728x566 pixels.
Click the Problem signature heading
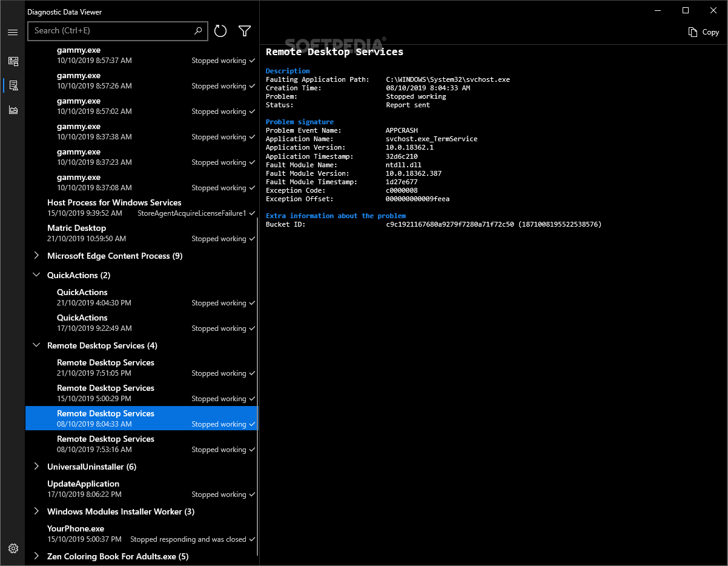click(300, 122)
